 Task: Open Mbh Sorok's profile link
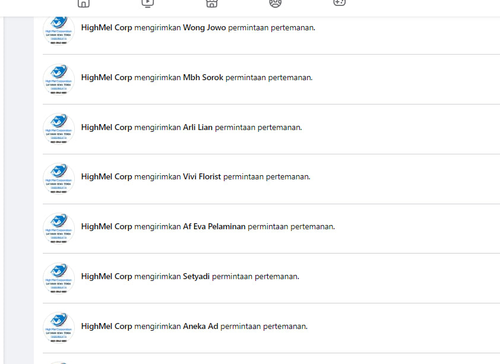coord(203,77)
